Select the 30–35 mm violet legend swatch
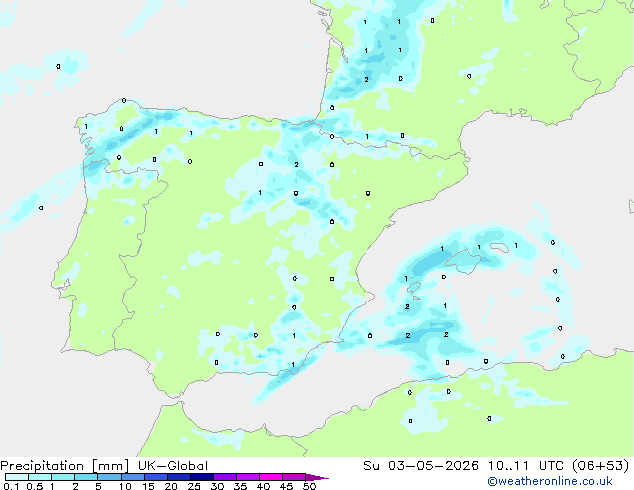 pos(224,477)
